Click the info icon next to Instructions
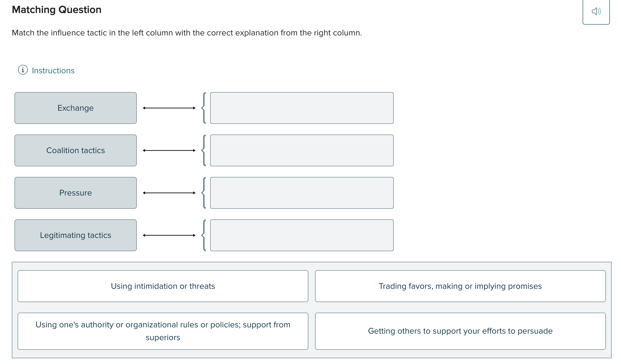Viewport: 621px width, 364px height. (23, 70)
